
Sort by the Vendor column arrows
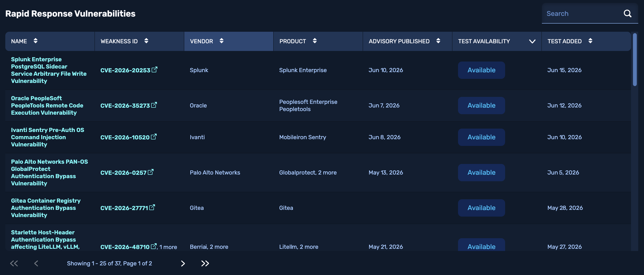(222, 41)
